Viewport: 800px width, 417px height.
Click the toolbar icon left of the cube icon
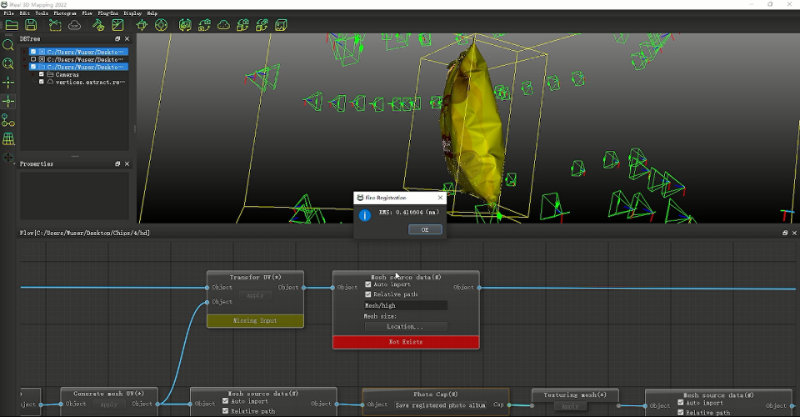tap(262, 24)
